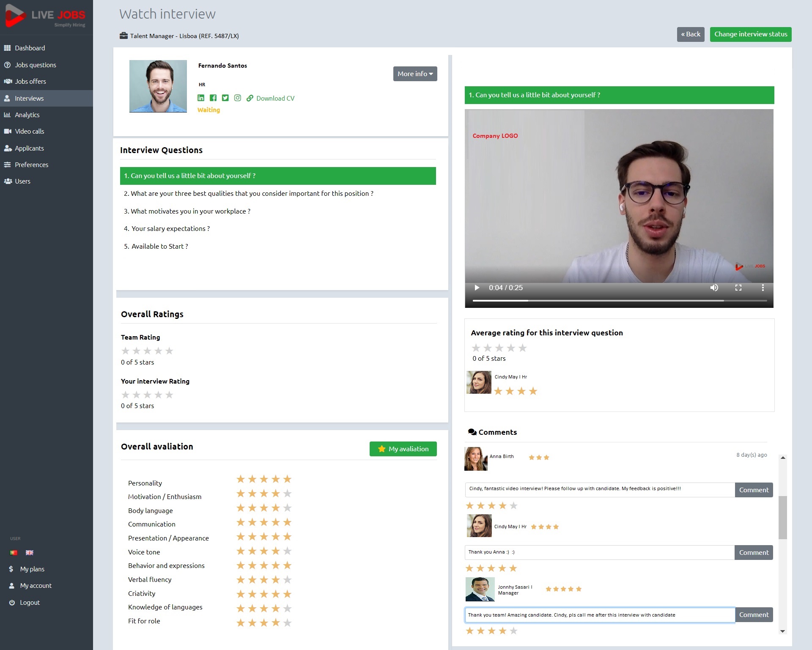Viewport: 812px width, 650px height.
Task: Open the Applicants section
Action: (29, 148)
